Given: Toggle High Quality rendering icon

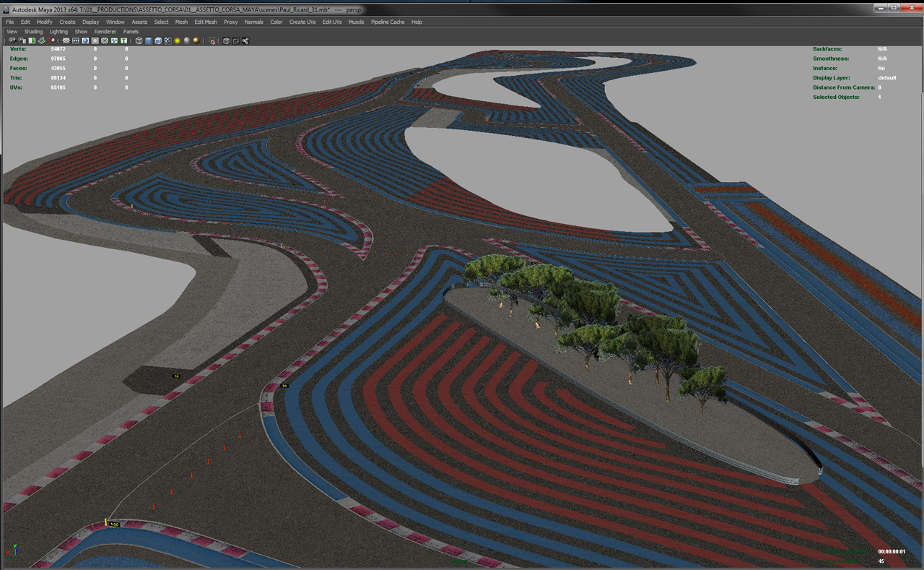Looking at the screenshot, I should click(x=196, y=40).
